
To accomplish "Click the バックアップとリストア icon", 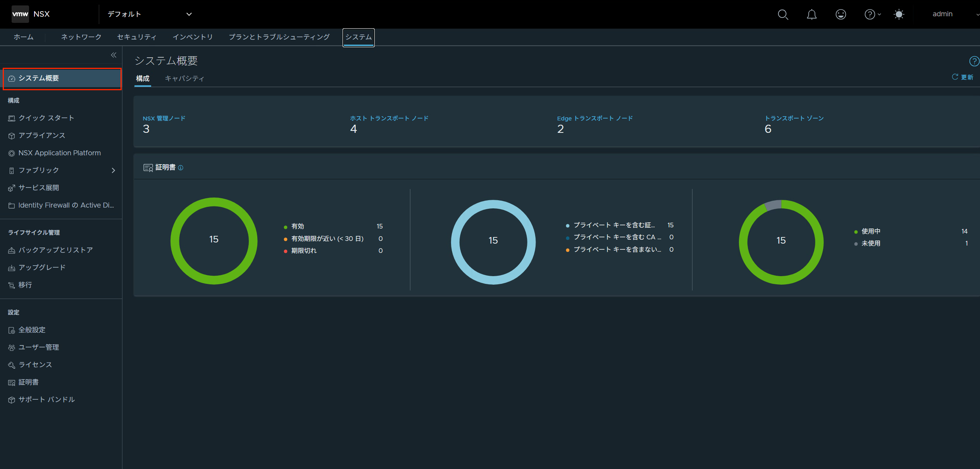I will coord(12,251).
